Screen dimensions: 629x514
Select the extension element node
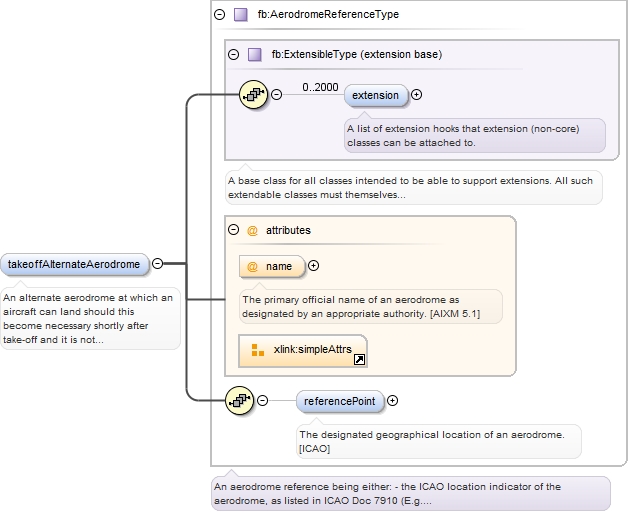[376, 96]
